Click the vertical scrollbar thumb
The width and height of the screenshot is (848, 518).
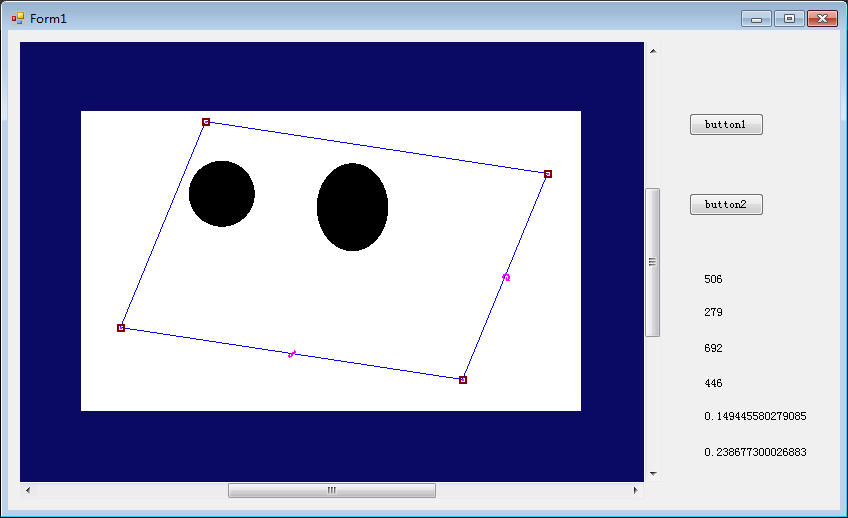coord(653,262)
